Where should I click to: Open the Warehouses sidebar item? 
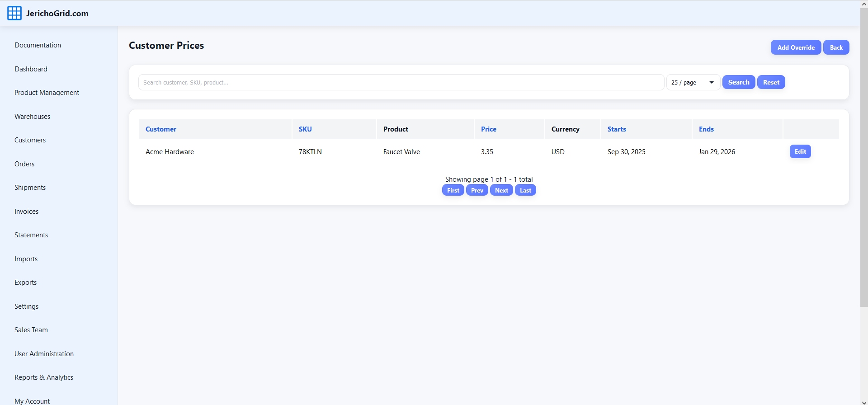(32, 117)
